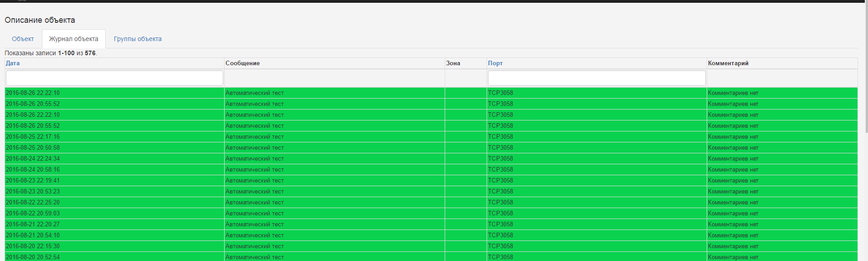Sort the table by Дата column
This screenshot has height=261, width=868.
pos(13,63)
